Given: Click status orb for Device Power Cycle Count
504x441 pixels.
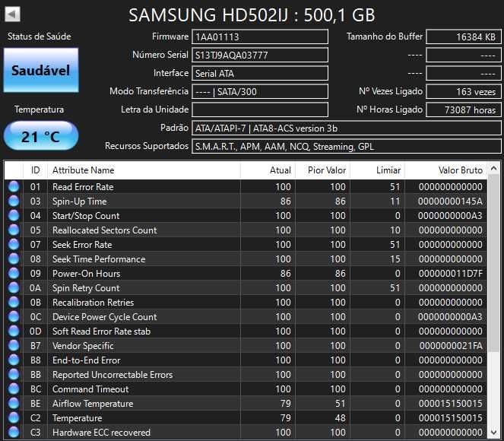Looking at the screenshot, I should (14, 317).
